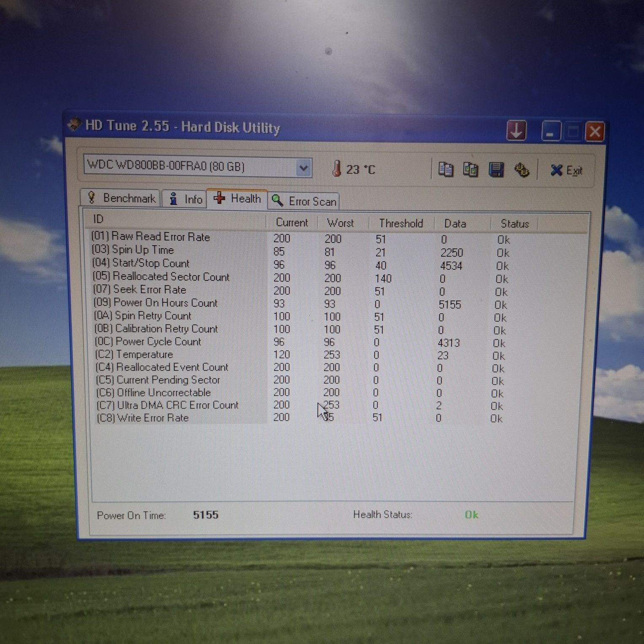Image resolution: width=644 pixels, height=644 pixels.
Task: Click the 4313 data value
Action: 448,343
